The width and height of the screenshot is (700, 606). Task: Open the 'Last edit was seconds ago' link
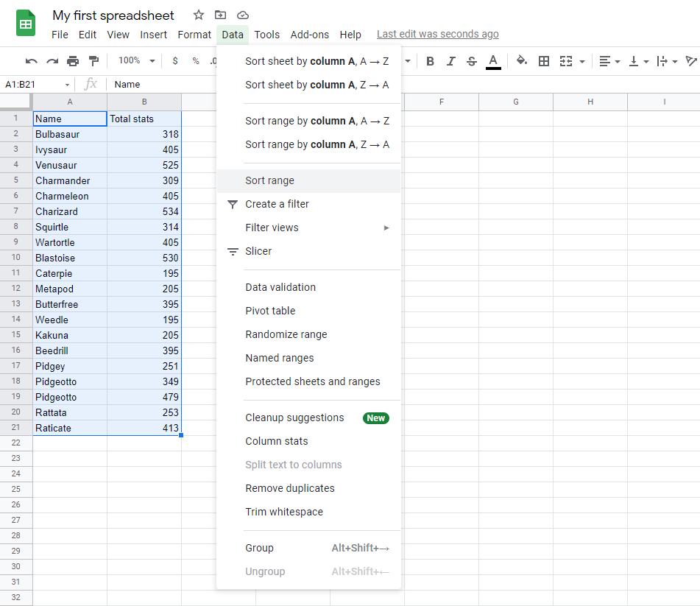437,34
